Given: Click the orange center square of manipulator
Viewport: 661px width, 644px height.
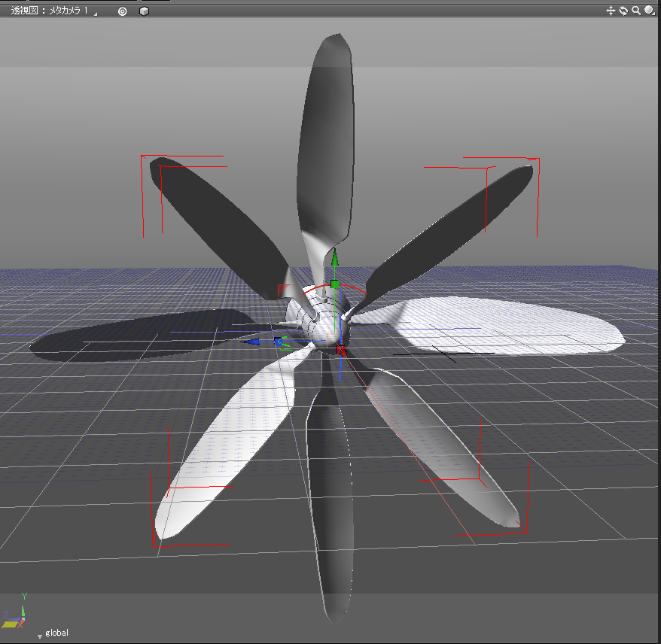Looking at the screenshot, I should (x=334, y=339).
